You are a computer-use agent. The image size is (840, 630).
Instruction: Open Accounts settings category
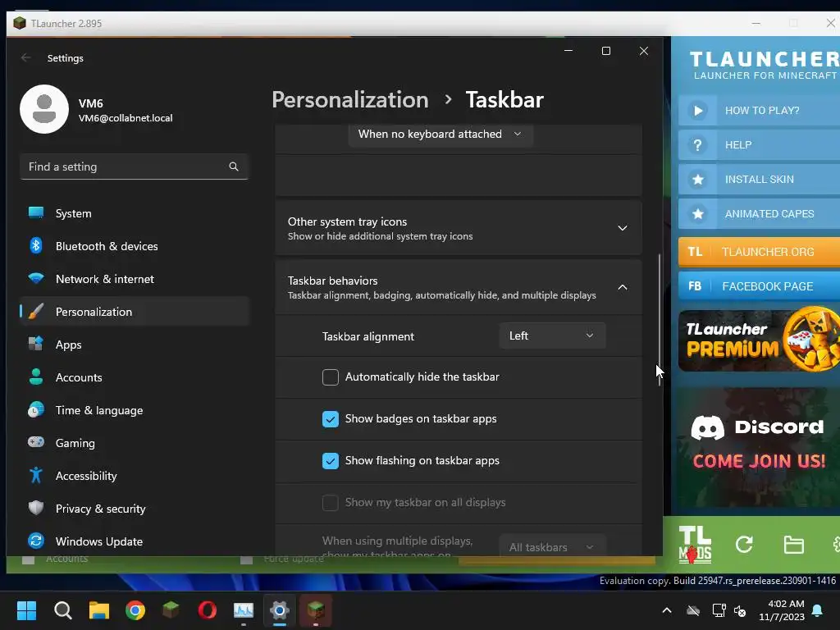tap(134, 377)
